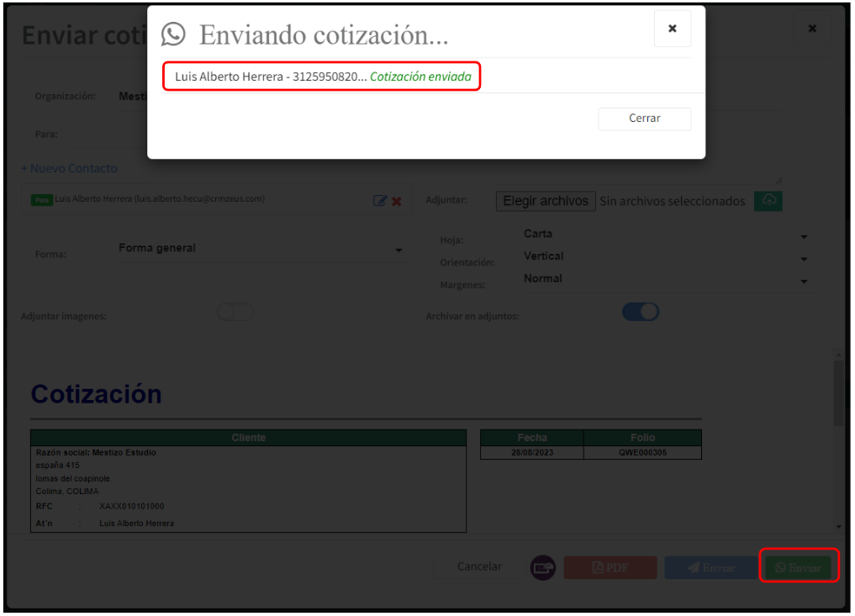The height and width of the screenshot is (616, 855).
Task: Click the blue paper-plane Enviar button
Action: click(710, 568)
